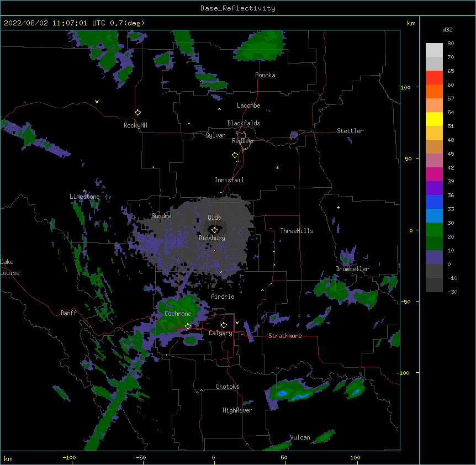This screenshot has width=476, height=465.
Task: Click the Lacombe town label
Action: point(248,105)
